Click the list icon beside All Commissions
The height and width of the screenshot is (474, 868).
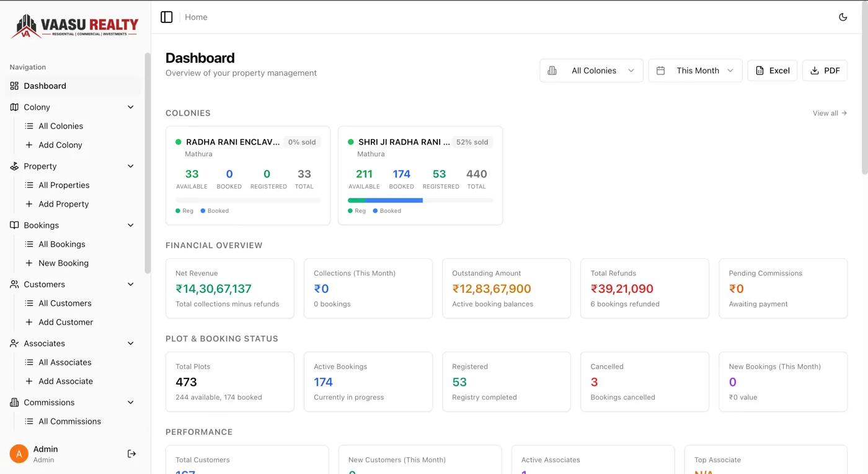pyautogui.click(x=29, y=421)
